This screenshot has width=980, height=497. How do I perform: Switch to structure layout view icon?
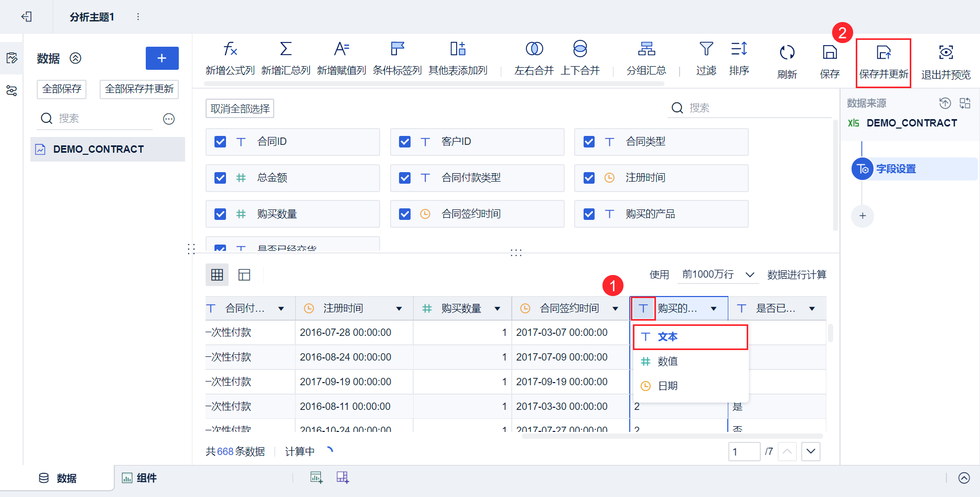pos(244,274)
